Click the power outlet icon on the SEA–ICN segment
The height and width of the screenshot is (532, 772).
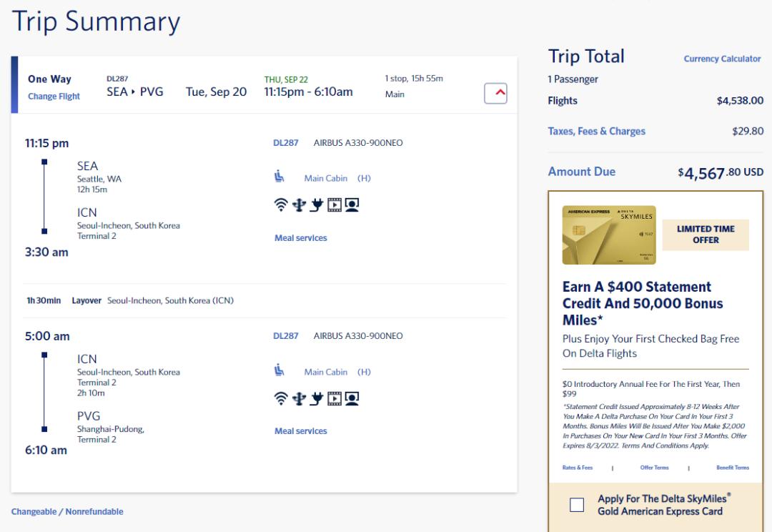[317, 205]
